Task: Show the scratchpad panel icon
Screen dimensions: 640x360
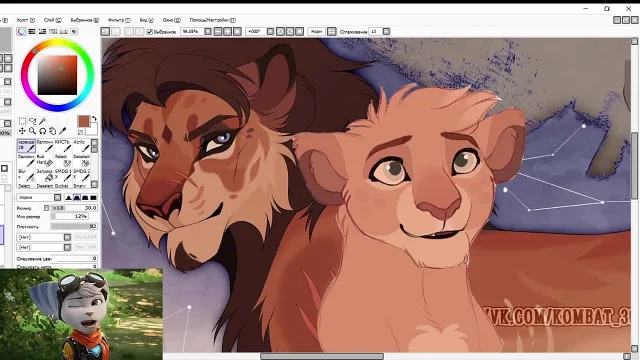Action: (74, 31)
